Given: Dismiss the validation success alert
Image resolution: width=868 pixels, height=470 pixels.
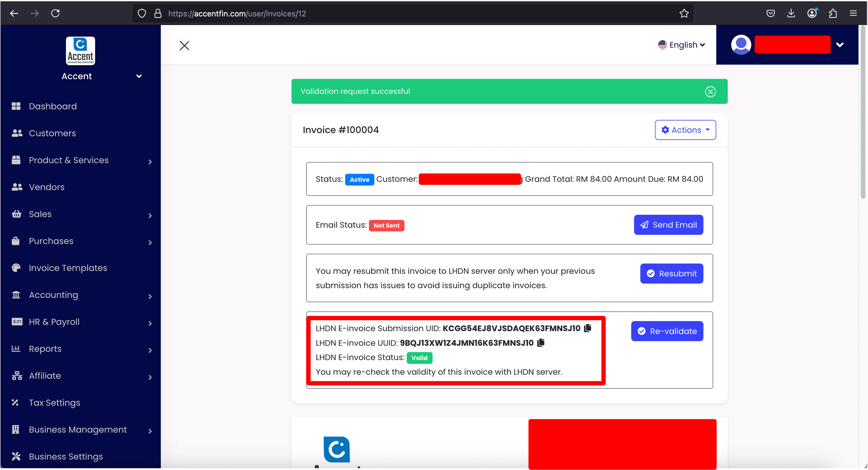Looking at the screenshot, I should click(x=710, y=92).
